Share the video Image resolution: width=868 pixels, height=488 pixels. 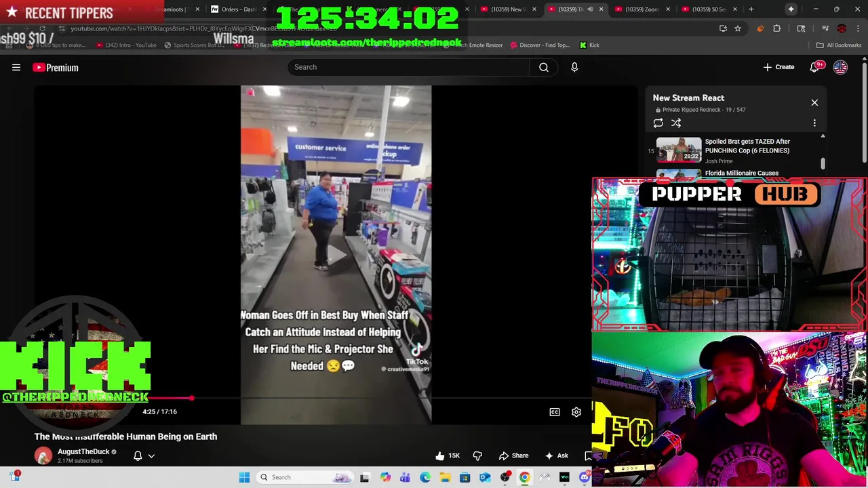(513, 455)
